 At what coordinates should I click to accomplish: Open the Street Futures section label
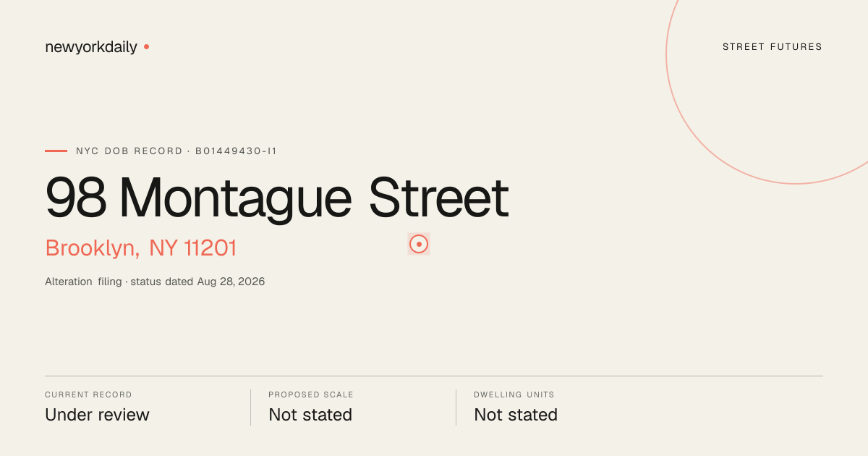[773, 47]
